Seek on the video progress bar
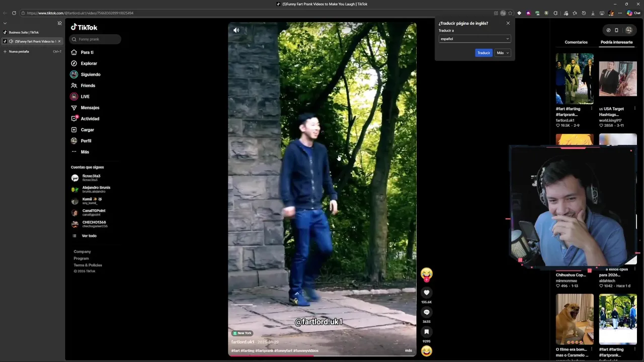This screenshot has height=362, width=644. 322,355
